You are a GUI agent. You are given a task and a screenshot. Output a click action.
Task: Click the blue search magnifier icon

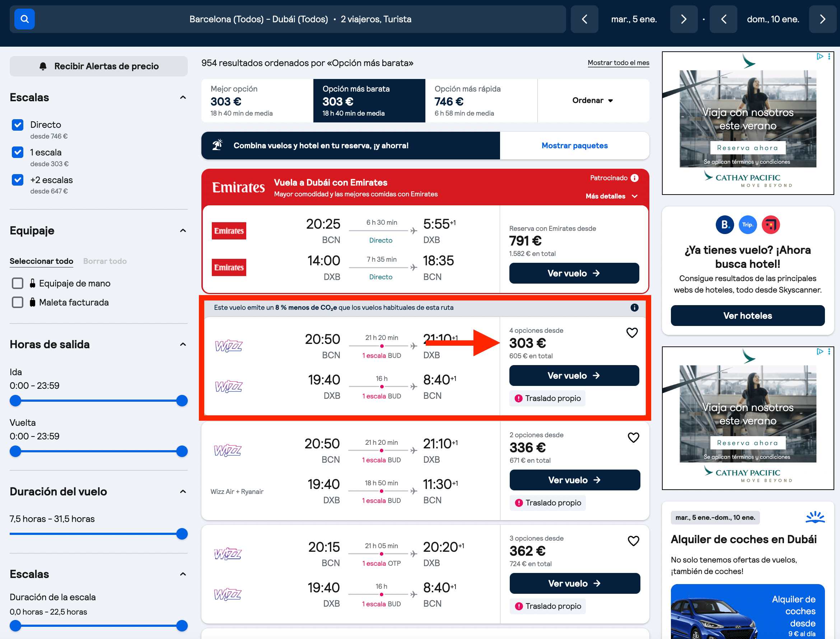(24, 19)
